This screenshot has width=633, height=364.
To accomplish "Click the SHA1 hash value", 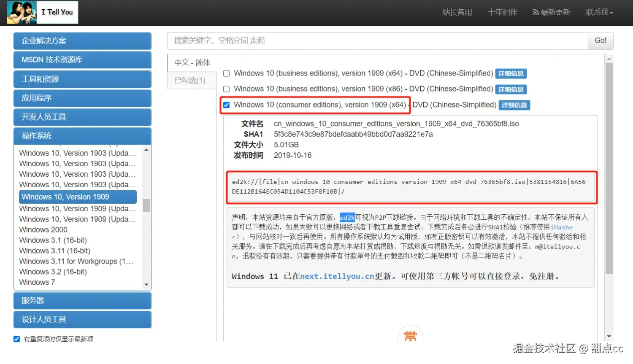I will [353, 134].
